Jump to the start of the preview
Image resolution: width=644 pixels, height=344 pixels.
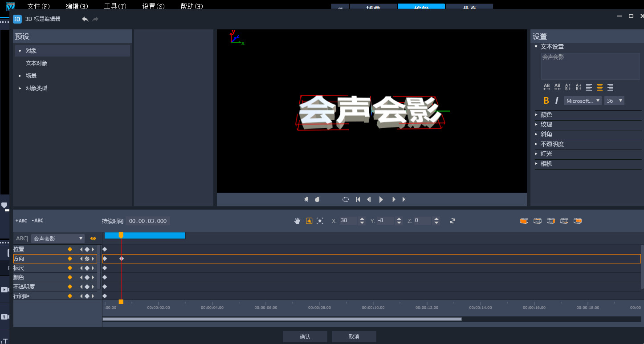click(x=358, y=199)
